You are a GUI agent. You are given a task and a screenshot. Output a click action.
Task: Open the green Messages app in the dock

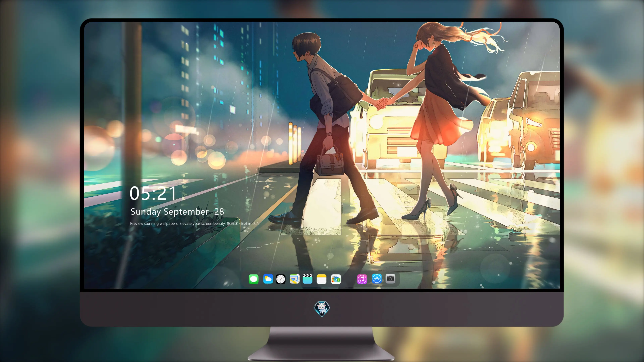pyautogui.click(x=254, y=279)
